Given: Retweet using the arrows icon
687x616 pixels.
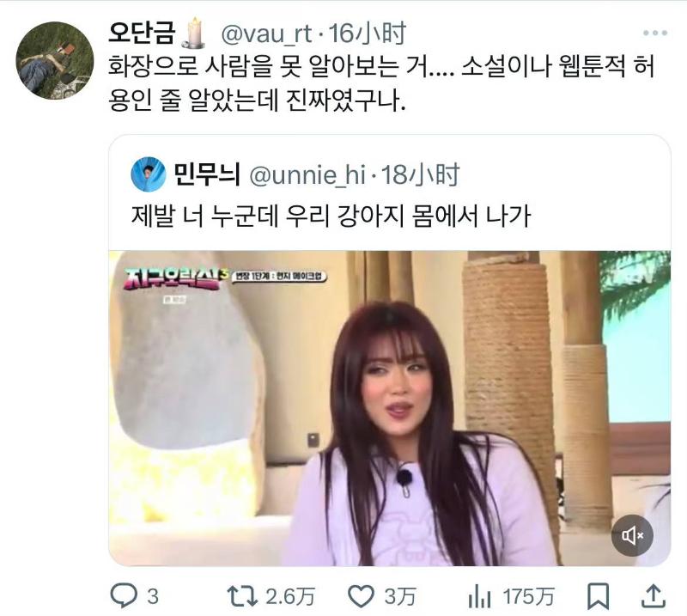Looking at the screenshot, I should tap(242, 597).
